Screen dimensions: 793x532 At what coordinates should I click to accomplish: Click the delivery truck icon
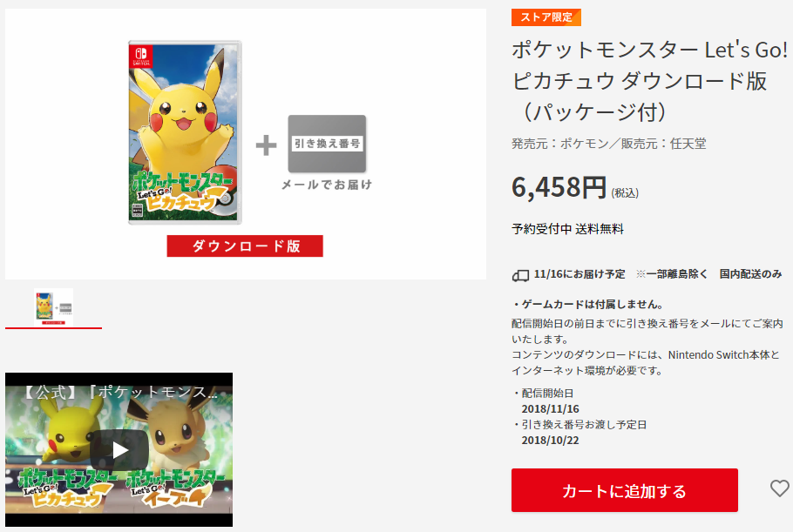tap(520, 275)
